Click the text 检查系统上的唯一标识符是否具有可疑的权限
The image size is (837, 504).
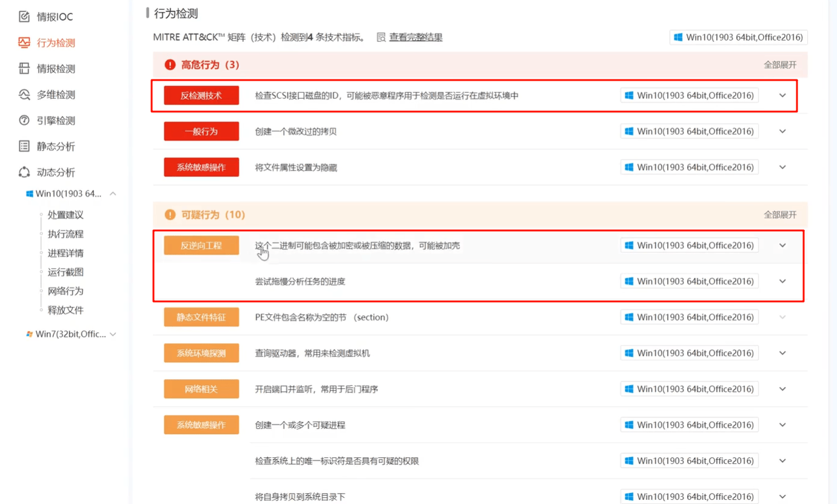point(337,461)
